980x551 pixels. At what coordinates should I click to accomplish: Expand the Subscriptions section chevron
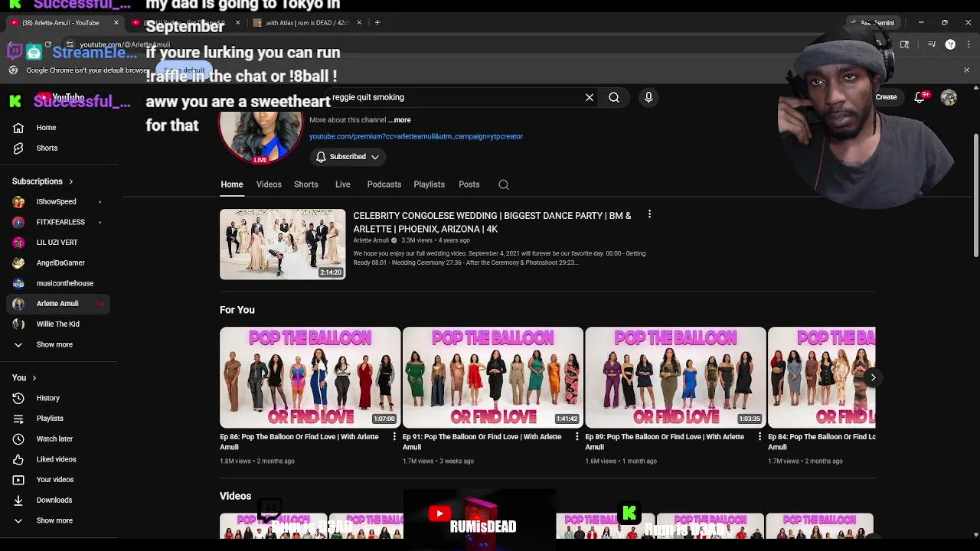coord(70,182)
